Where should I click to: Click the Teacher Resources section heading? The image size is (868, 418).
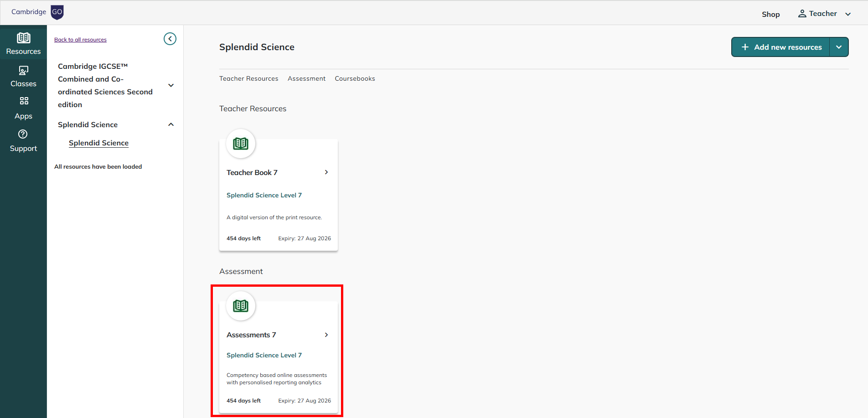(253, 108)
